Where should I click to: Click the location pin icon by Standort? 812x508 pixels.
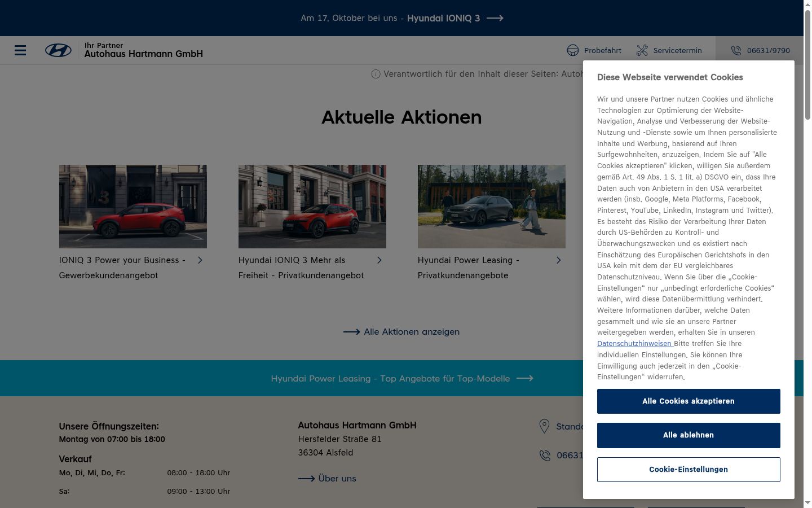click(544, 426)
